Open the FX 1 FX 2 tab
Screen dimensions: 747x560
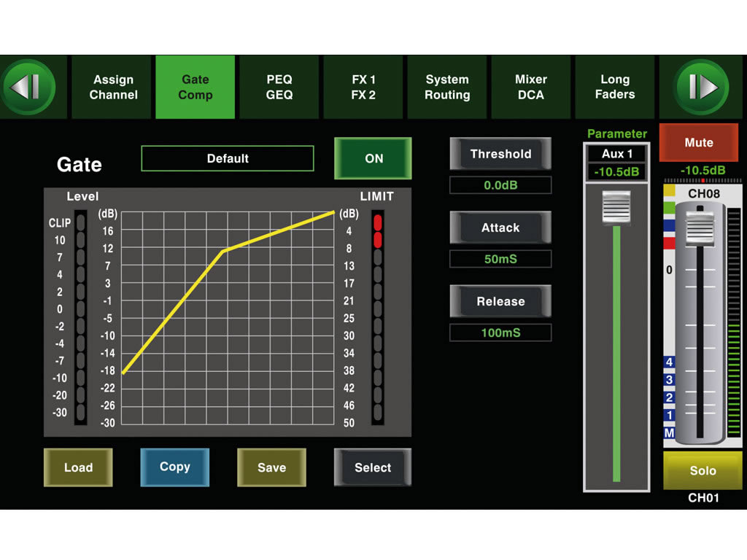tap(363, 87)
